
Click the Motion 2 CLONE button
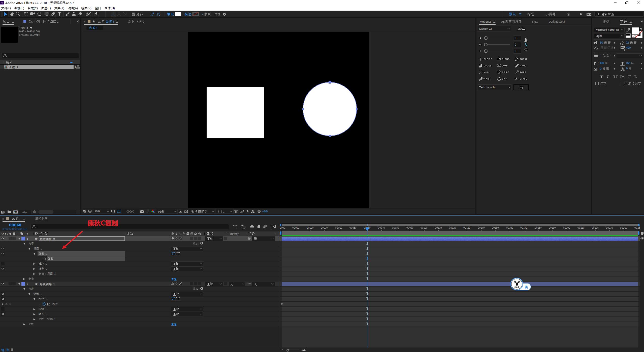(x=485, y=66)
